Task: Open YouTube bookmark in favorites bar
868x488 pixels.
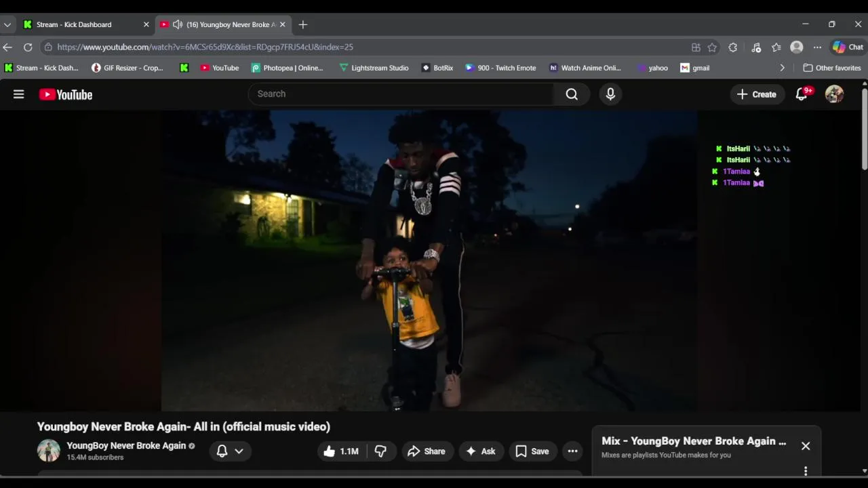Action: pos(220,68)
